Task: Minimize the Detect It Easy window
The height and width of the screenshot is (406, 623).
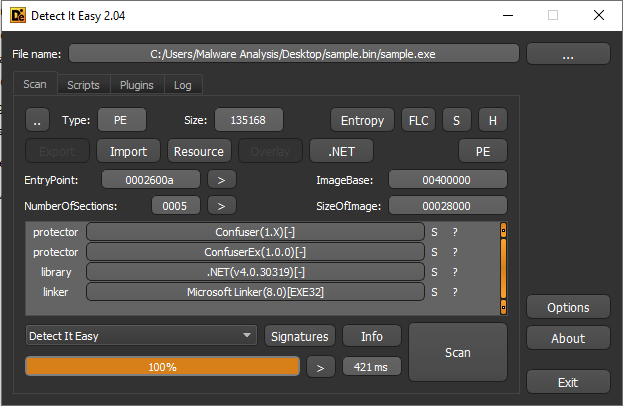Action: [x=508, y=15]
